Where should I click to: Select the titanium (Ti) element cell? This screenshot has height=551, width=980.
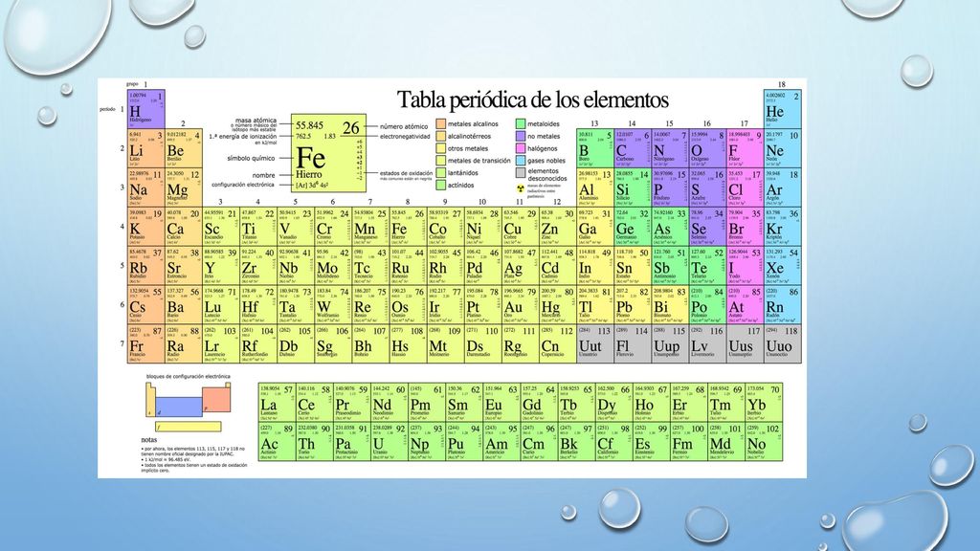click(x=258, y=226)
